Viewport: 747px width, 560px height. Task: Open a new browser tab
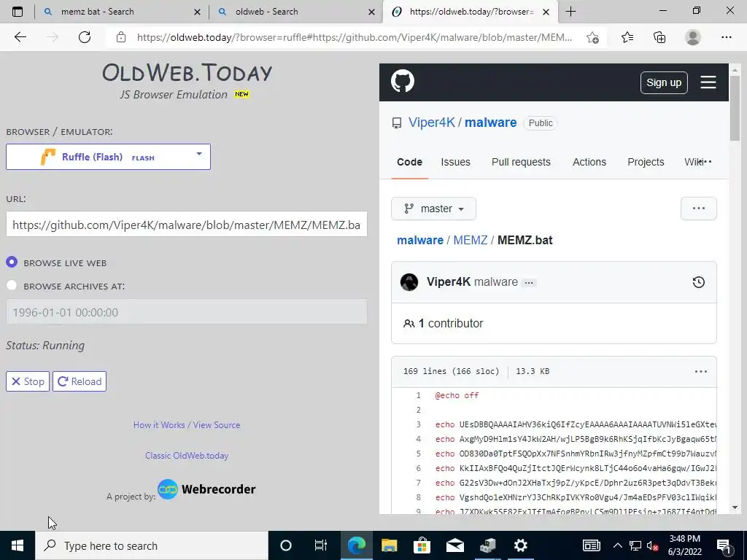coord(570,12)
